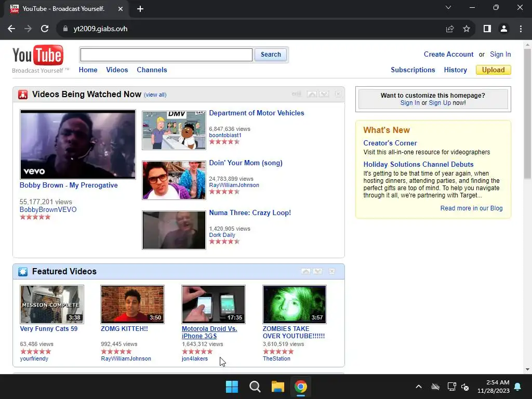The image size is (532, 399).
Task: Open Very Funny Cats 59 thumbnail
Action: tap(52, 304)
